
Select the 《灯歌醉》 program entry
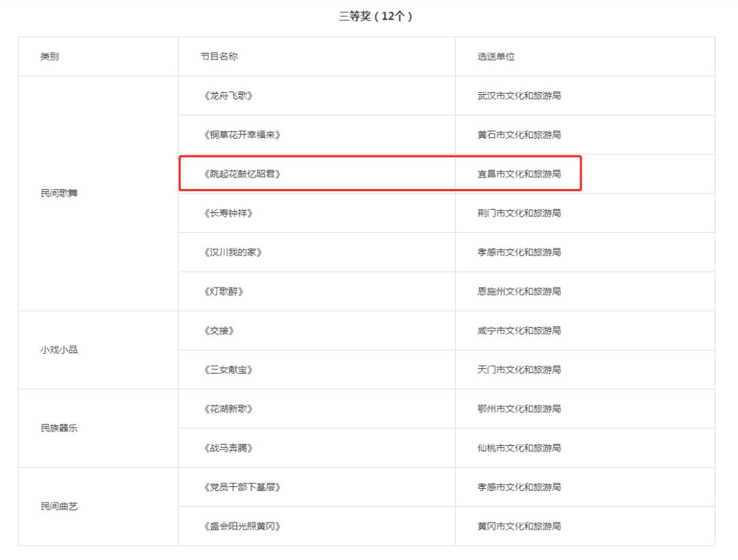(223, 292)
